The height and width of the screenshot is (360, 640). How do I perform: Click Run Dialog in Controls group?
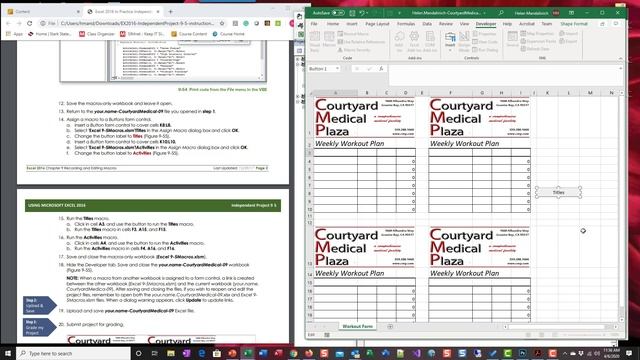point(485,50)
